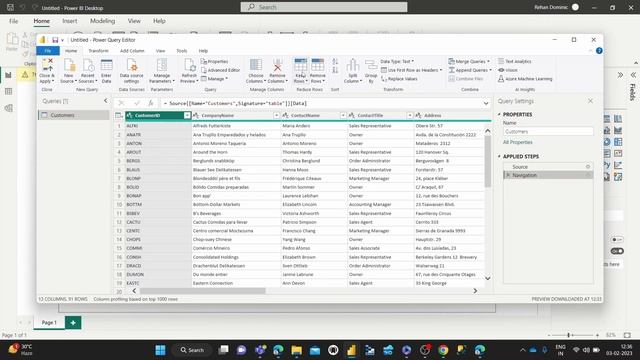Click the table menu icon above row numbers
This screenshot has width=640, height=360.
(x=119, y=116)
